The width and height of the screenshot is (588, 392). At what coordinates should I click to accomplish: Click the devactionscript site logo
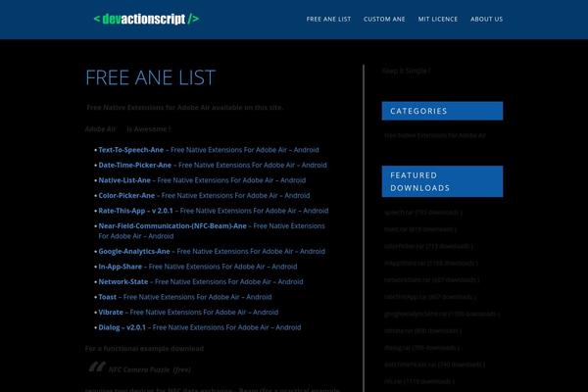(146, 19)
